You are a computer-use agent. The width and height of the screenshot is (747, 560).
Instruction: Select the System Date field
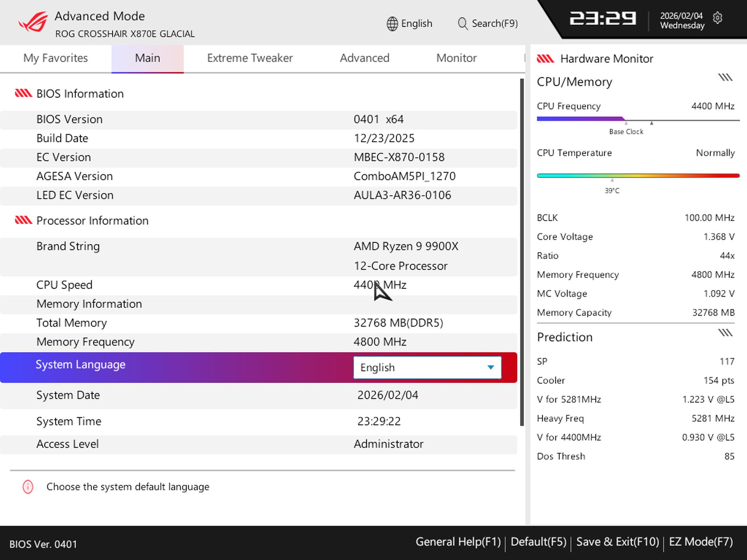coord(388,395)
